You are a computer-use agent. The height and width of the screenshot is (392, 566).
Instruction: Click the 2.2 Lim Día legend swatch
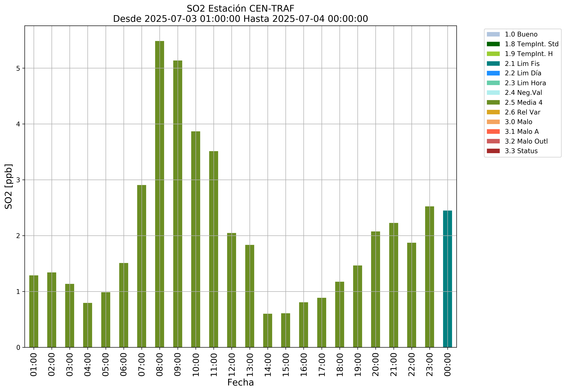(x=493, y=73)
